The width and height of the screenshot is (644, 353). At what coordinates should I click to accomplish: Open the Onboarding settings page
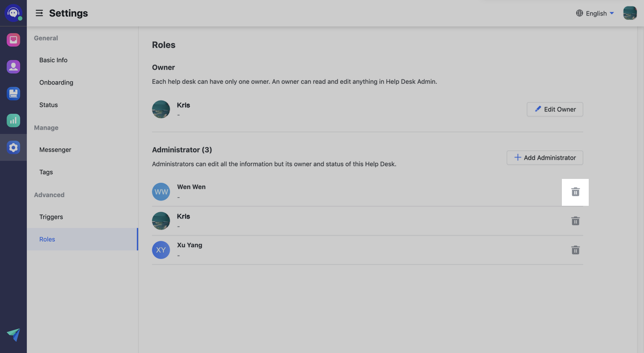click(56, 83)
